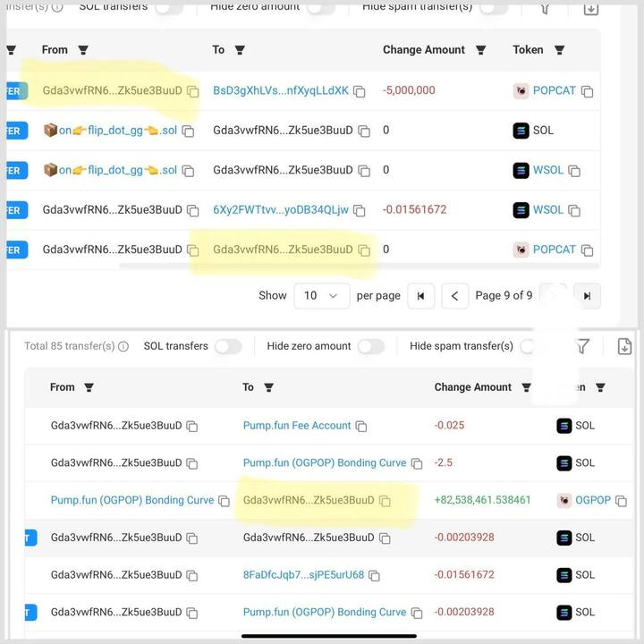Toggle Hide zero amount in upper panel
Image resolution: width=644 pixels, height=644 pixels.
click(x=320, y=7)
